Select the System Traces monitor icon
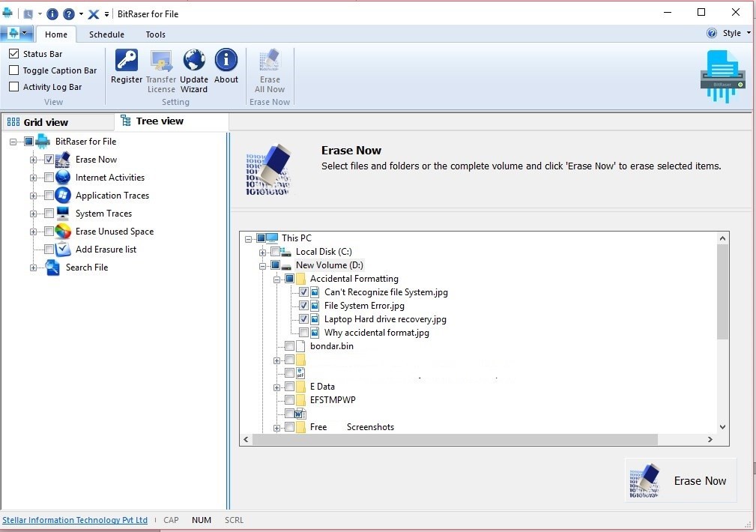This screenshot has width=756, height=532. pos(63,214)
